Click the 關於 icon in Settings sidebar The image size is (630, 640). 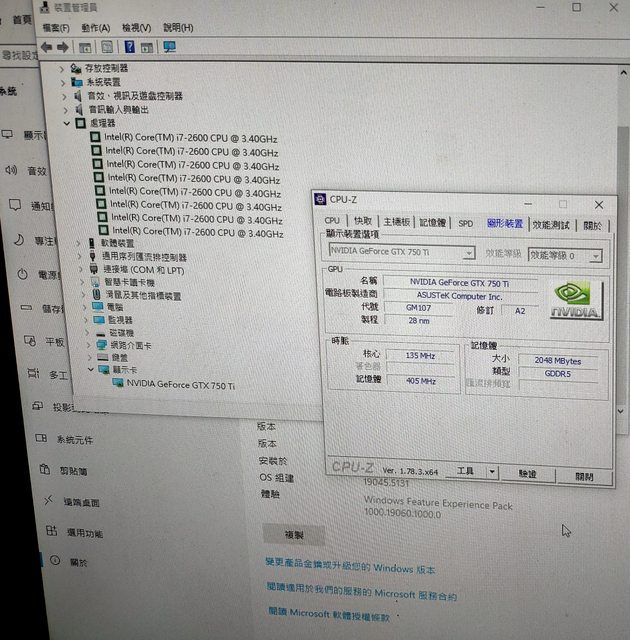pos(47,562)
